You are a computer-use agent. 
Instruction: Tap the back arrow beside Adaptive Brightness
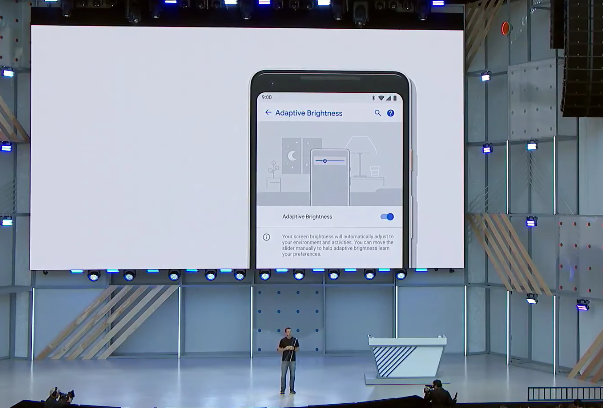268,113
